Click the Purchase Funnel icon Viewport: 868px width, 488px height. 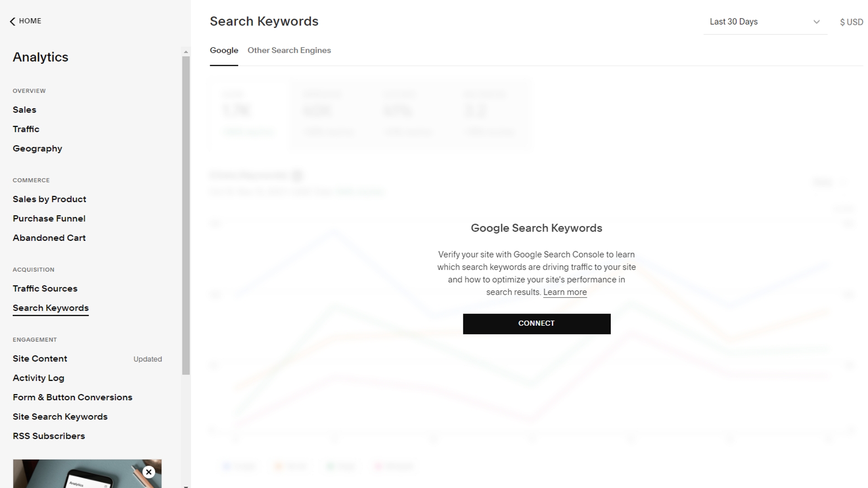pyautogui.click(x=49, y=218)
